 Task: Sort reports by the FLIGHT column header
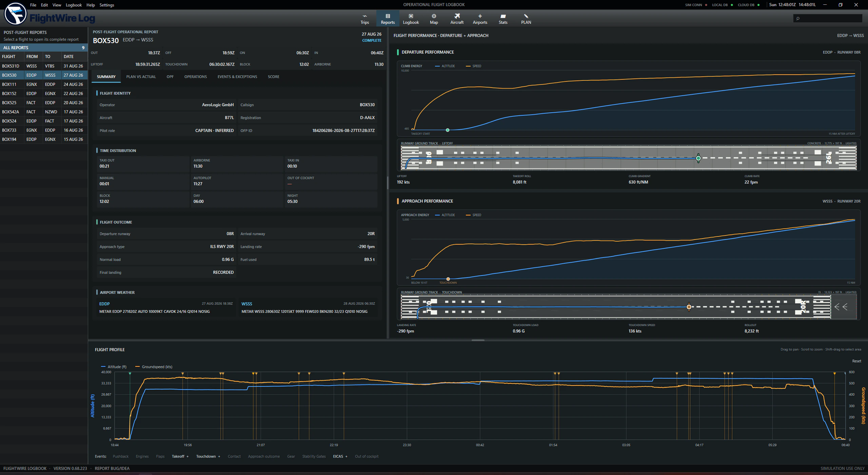click(x=12, y=57)
